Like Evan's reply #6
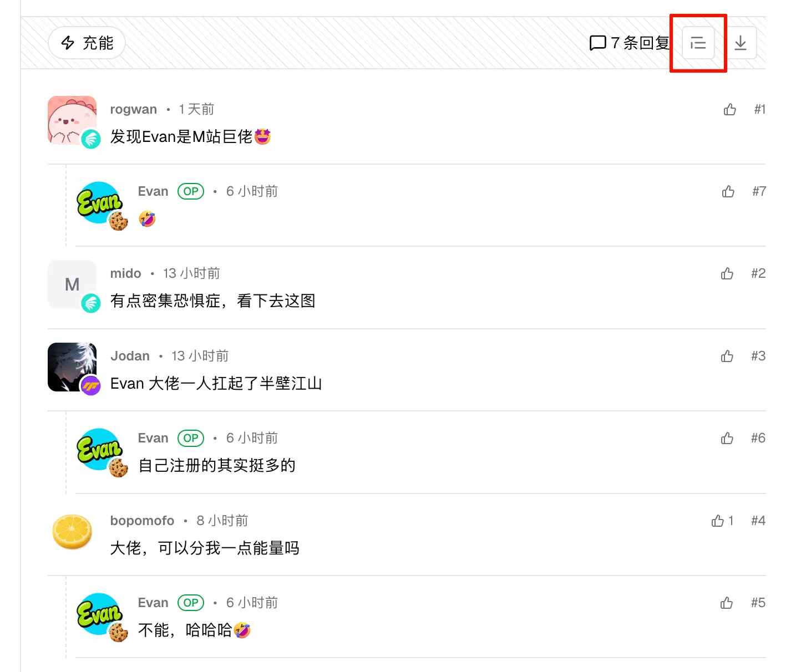The width and height of the screenshot is (801, 672). coord(727,438)
